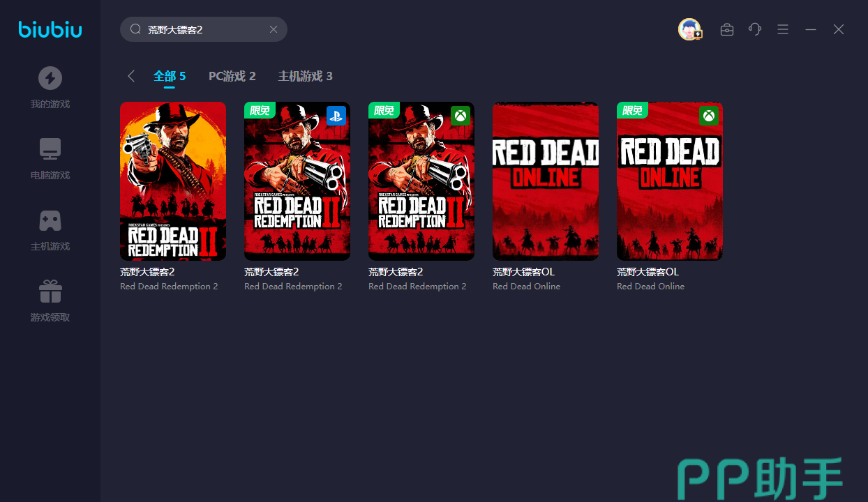Screen dimensions: 868x502
Task: Open the toolbox briefcase icon
Action: tap(727, 29)
